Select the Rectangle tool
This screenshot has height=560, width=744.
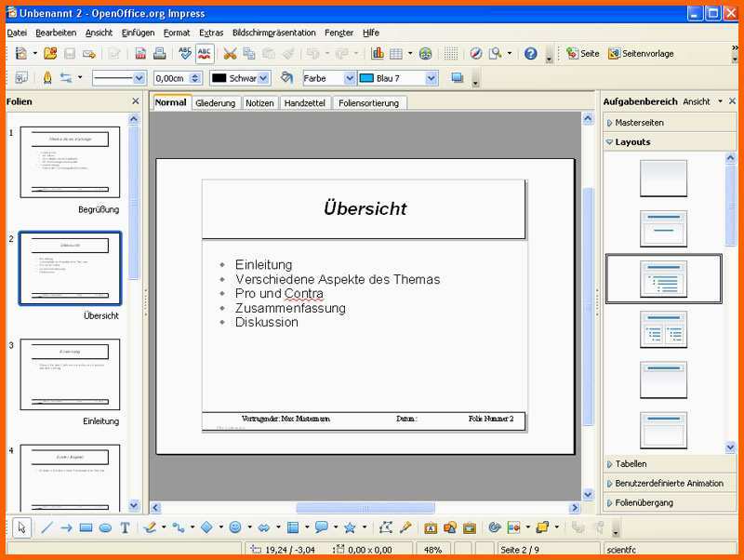tap(86, 527)
